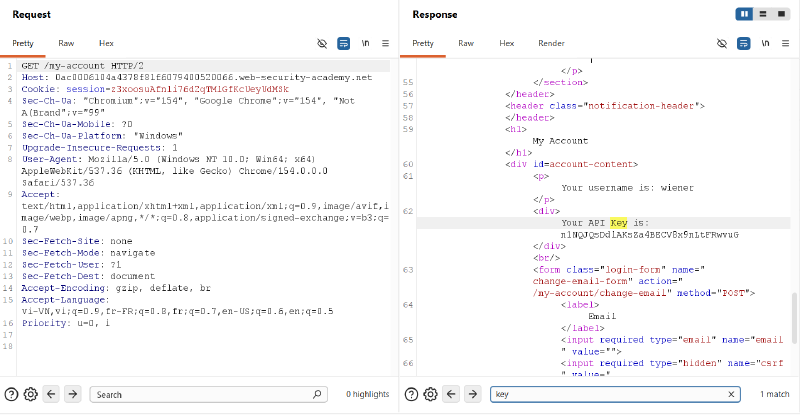Click the Sec-Fetch-Mode: navigate line
This screenshot has height=415, width=800.
coord(88,253)
